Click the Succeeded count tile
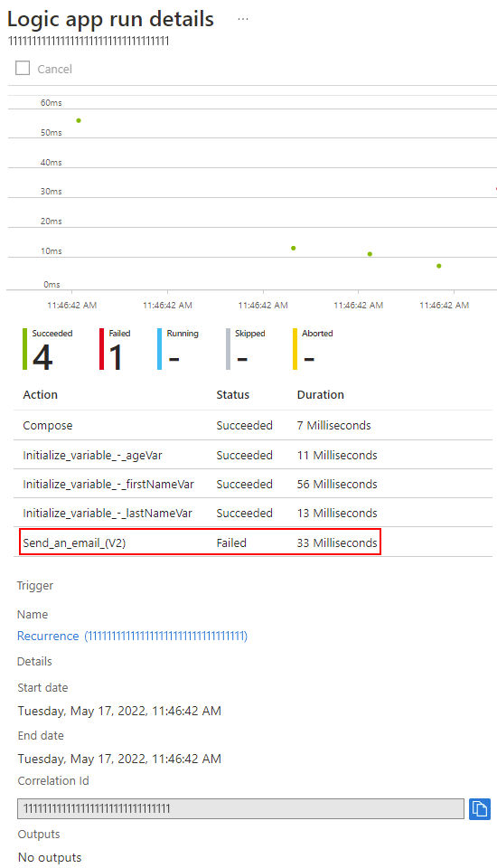 tap(48, 349)
